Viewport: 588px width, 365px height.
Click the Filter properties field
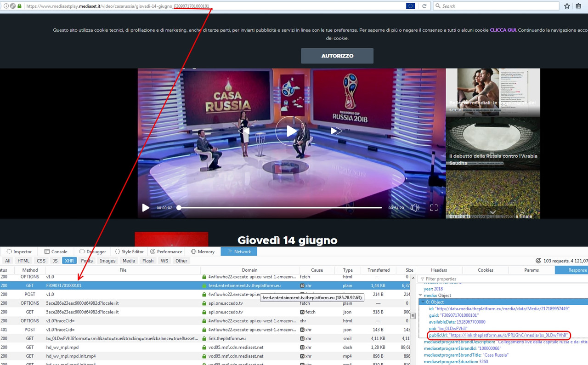[503, 279]
